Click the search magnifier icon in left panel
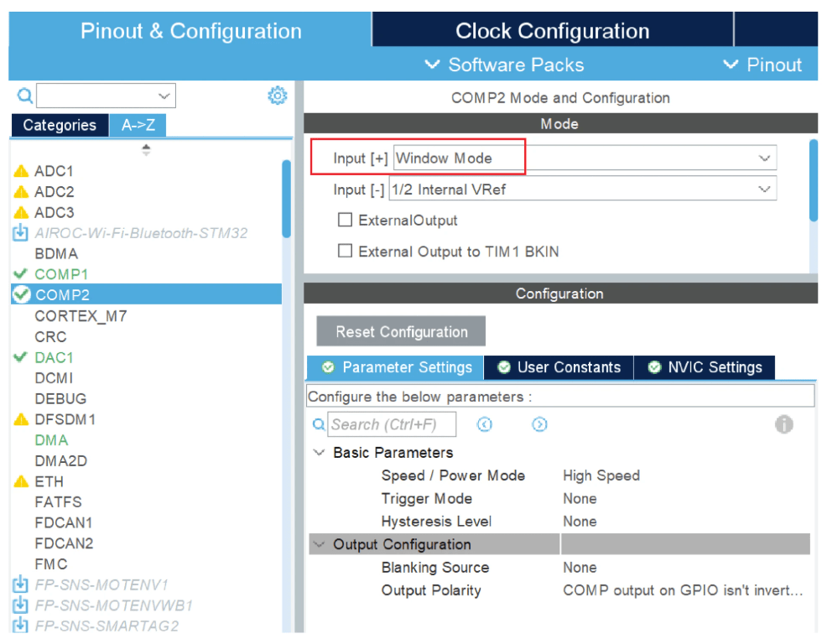Viewport: 827px width, 644px height. pyautogui.click(x=23, y=96)
